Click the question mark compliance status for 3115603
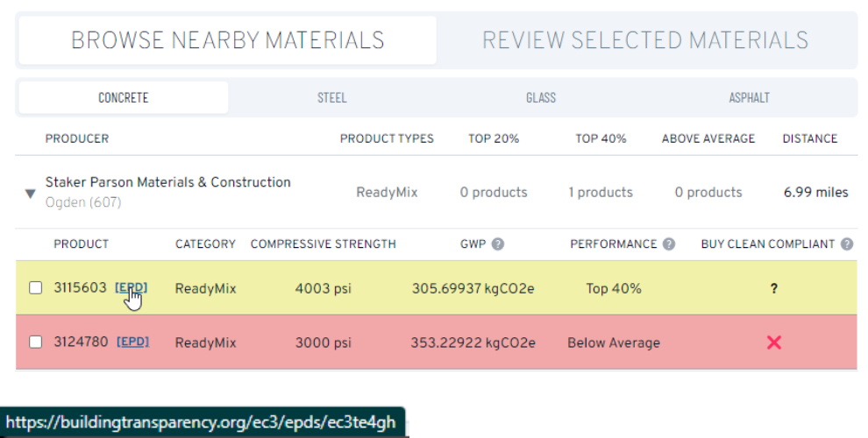868x438 pixels. (x=774, y=288)
